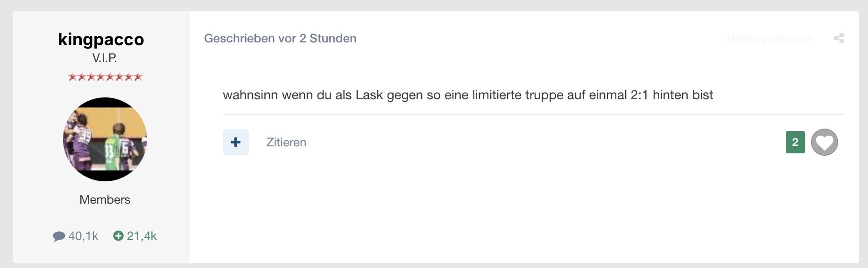Click the red rank stars row
This screenshot has width=868, height=268.
[105, 77]
